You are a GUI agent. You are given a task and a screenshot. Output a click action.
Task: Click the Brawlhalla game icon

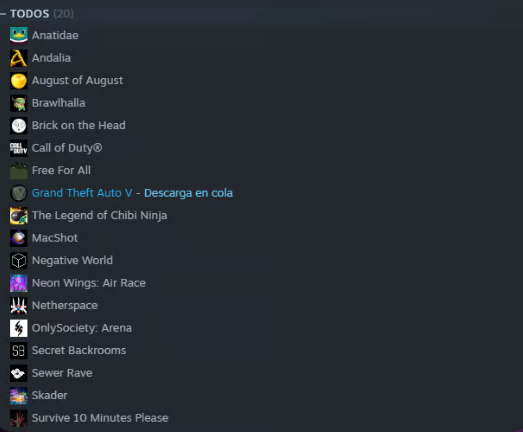(x=19, y=103)
